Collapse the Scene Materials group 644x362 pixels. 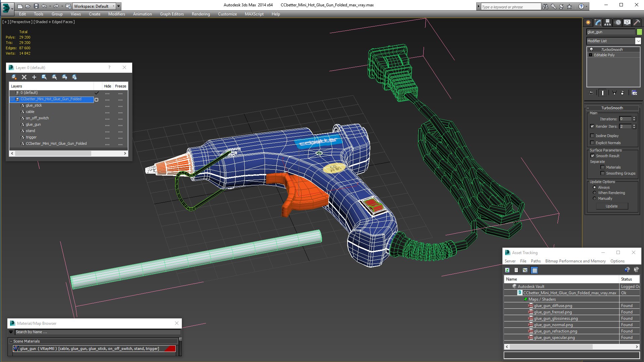tap(11, 341)
